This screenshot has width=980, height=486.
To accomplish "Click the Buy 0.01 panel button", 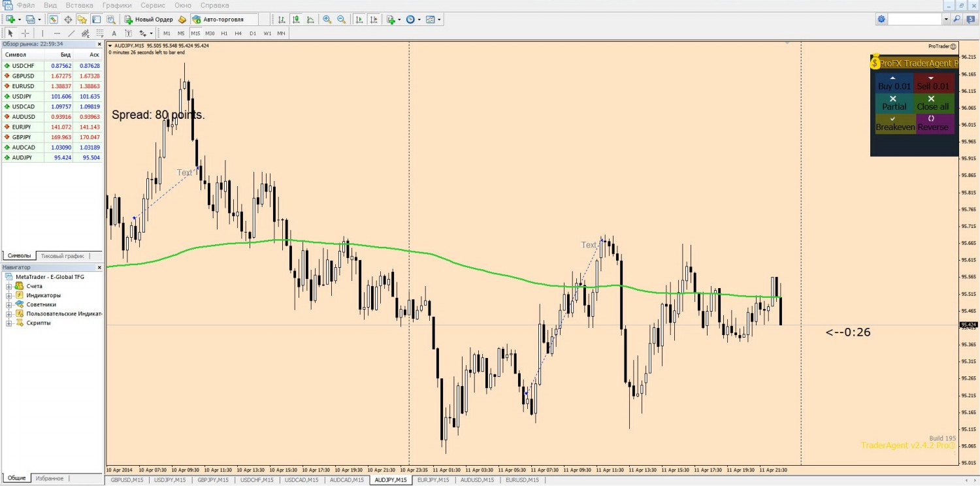I will coord(894,82).
